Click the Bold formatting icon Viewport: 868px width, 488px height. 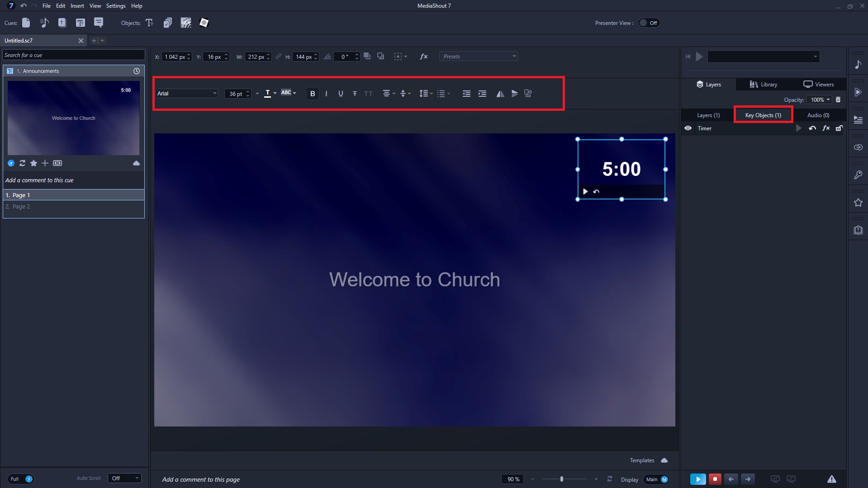(x=312, y=94)
